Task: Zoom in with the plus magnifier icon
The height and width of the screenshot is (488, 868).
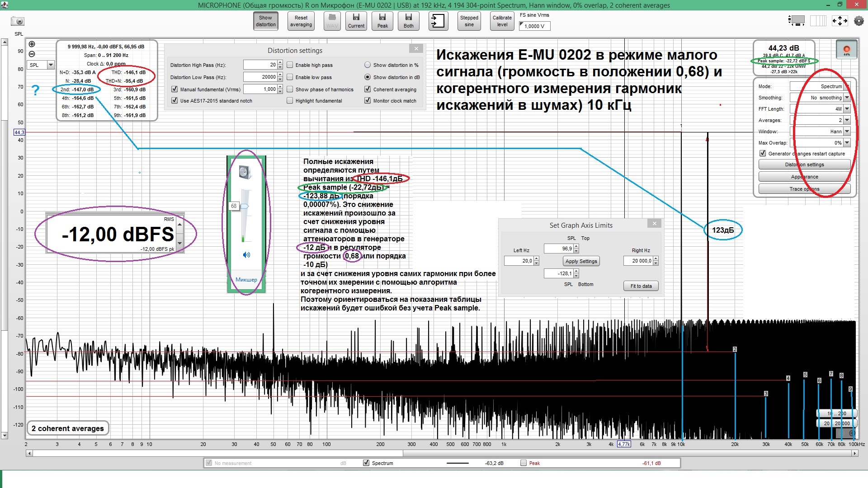Action: pyautogui.click(x=32, y=44)
